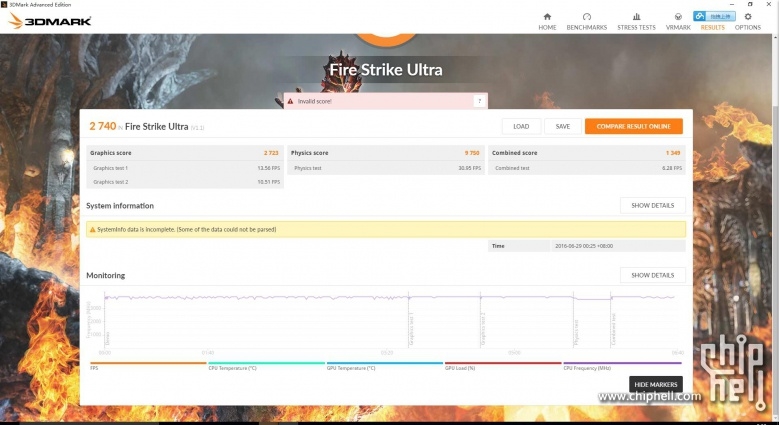The height and width of the screenshot is (425, 779).
Task: Click the Combined score value 1 349
Action: pos(673,153)
